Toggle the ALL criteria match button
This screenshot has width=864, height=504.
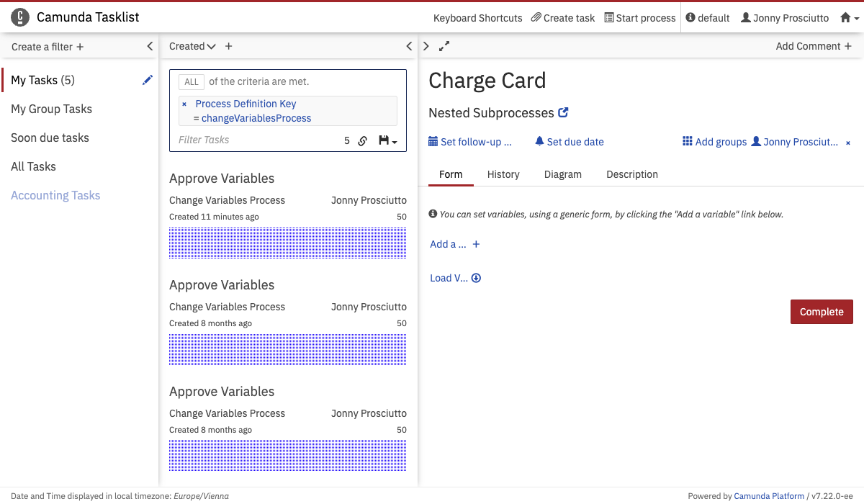click(192, 82)
